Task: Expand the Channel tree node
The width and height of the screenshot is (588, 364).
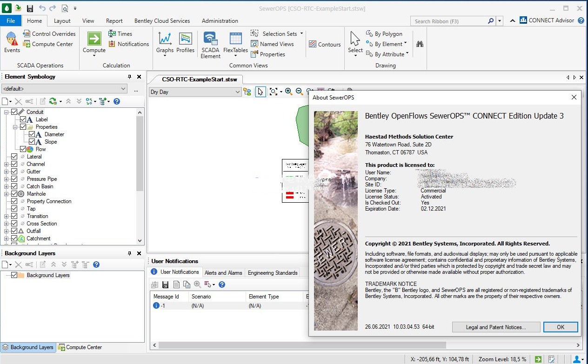Action: pyautogui.click(x=7, y=164)
